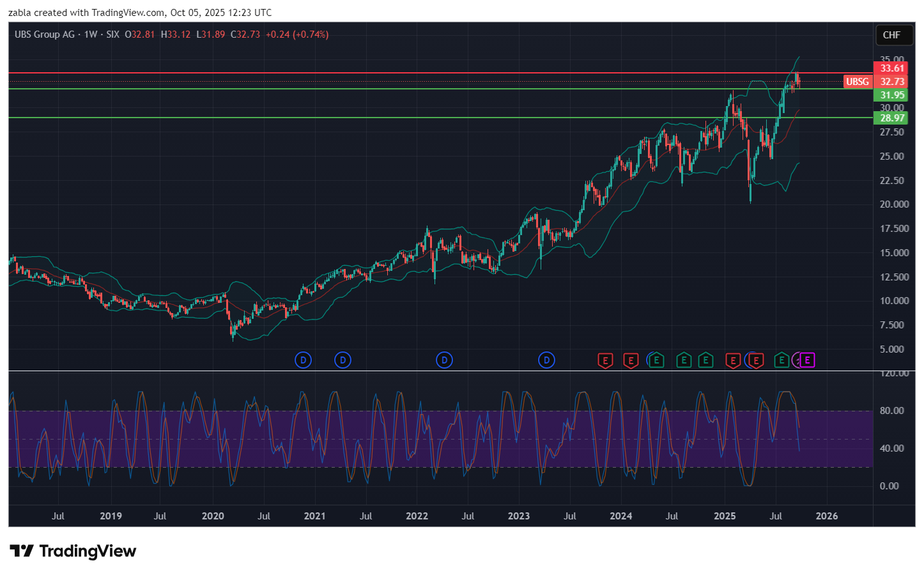
Task: Click the 1W interval in chart legend
Action: pyautogui.click(x=91, y=34)
